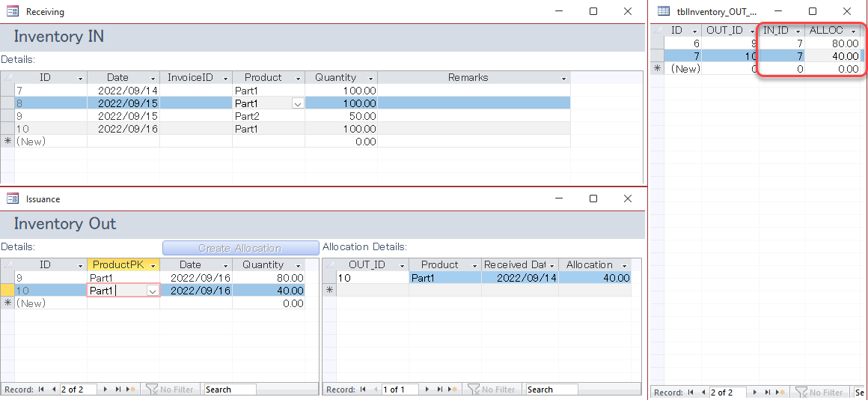
Task: Open ID column dropdown in Receiving grid
Action: (x=81, y=78)
